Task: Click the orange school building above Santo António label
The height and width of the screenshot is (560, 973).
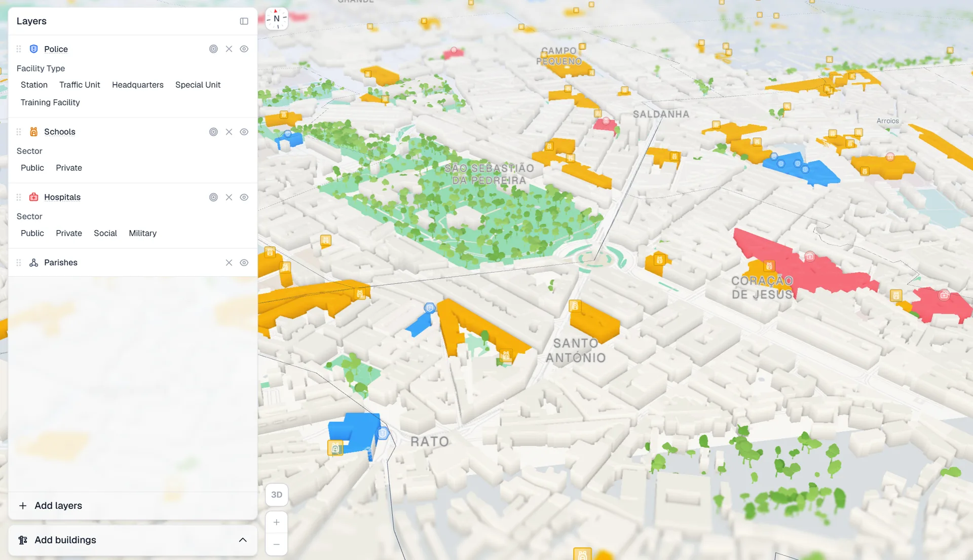Action: (594, 322)
